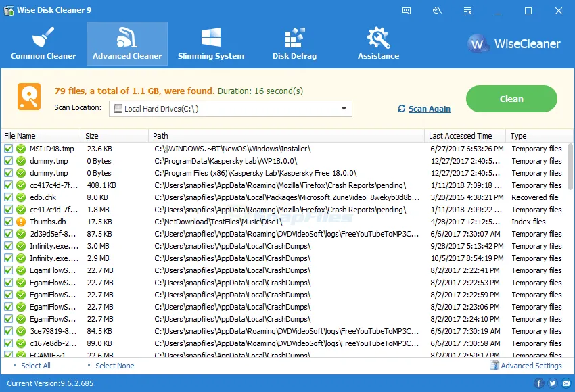Uncheck the Thumbs.db file checkbox
This screenshot has width=575, height=392.
tap(8, 222)
